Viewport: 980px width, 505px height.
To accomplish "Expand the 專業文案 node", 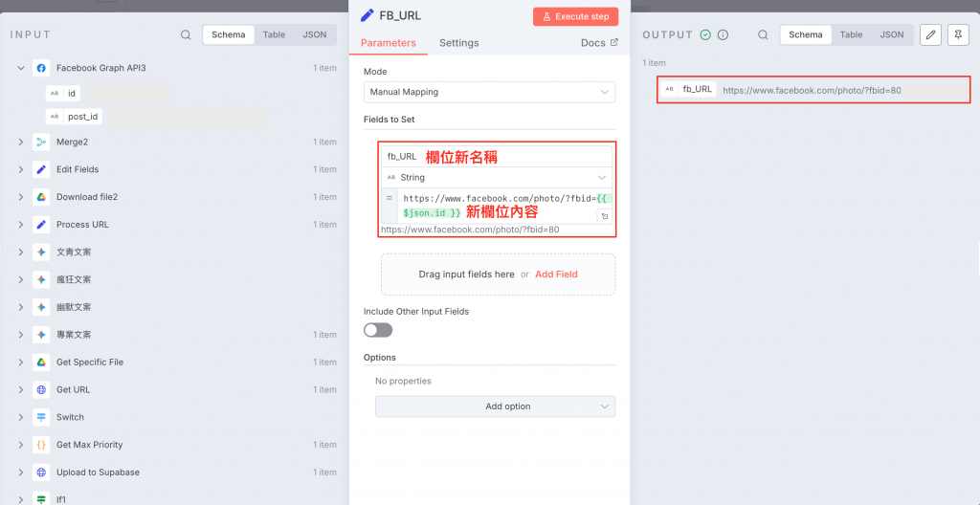I will click(x=21, y=335).
